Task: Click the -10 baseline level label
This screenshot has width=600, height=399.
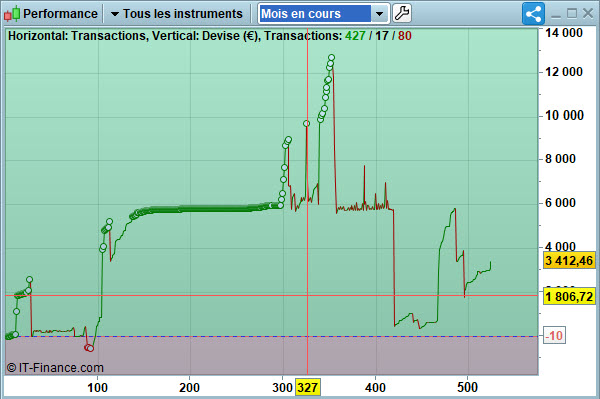Action: coord(554,336)
